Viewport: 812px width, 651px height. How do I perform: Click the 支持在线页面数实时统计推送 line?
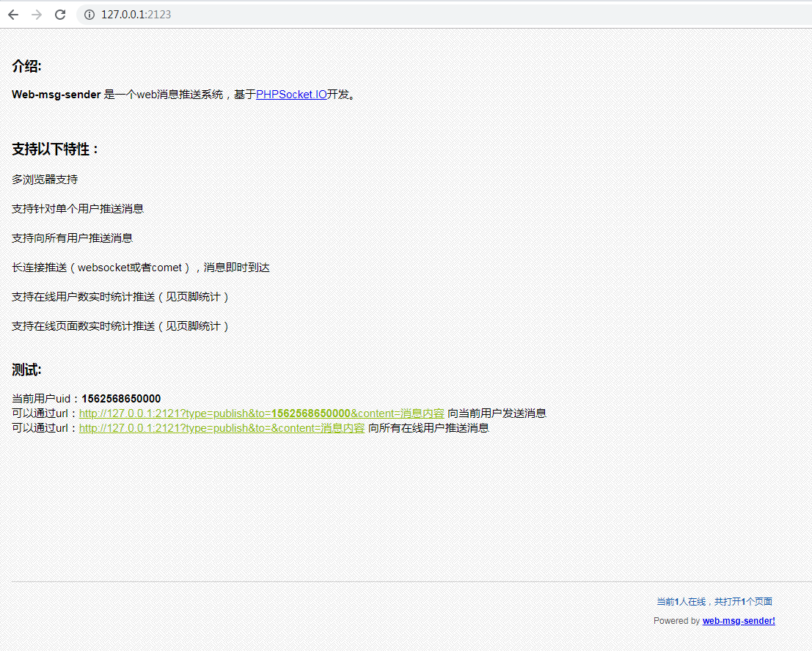(x=120, y=326)
